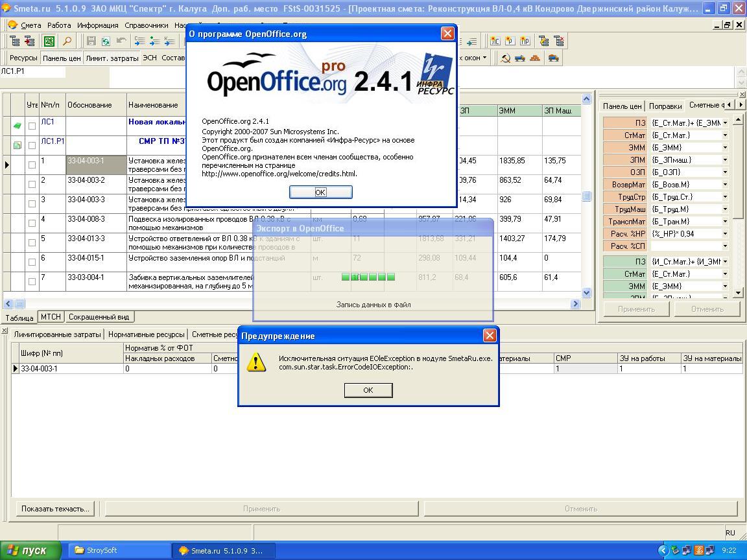The height and width of the screenshot is (560, 747).
Task: Click the Обоснование cell 33-04-003-1 in row 1
Action: (96, 165)
